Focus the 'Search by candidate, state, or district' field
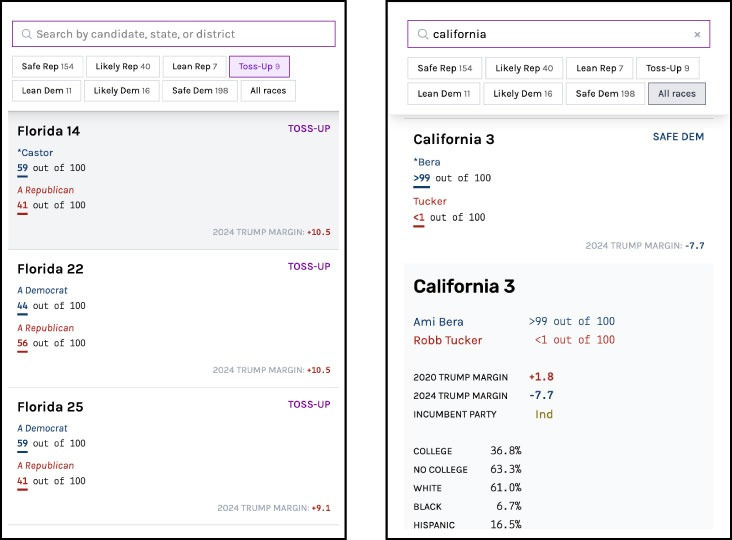Viewport: 732px width, 540px height. coord(174,34)
